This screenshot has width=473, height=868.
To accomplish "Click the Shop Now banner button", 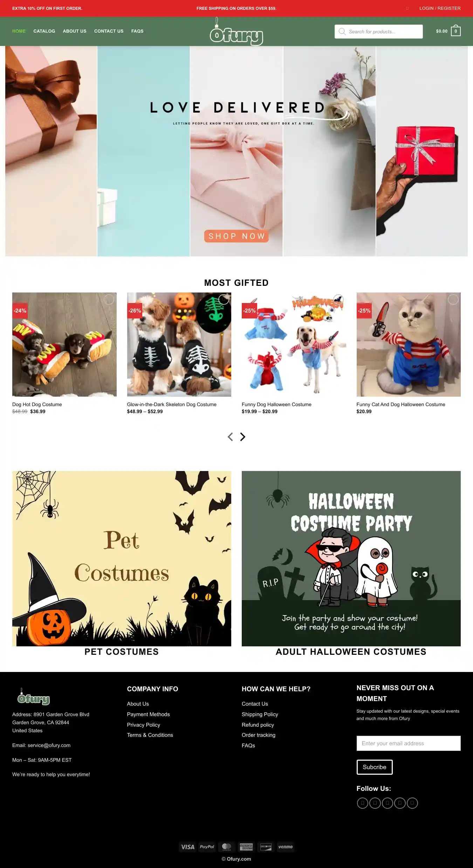I will (x=236, y=236).
